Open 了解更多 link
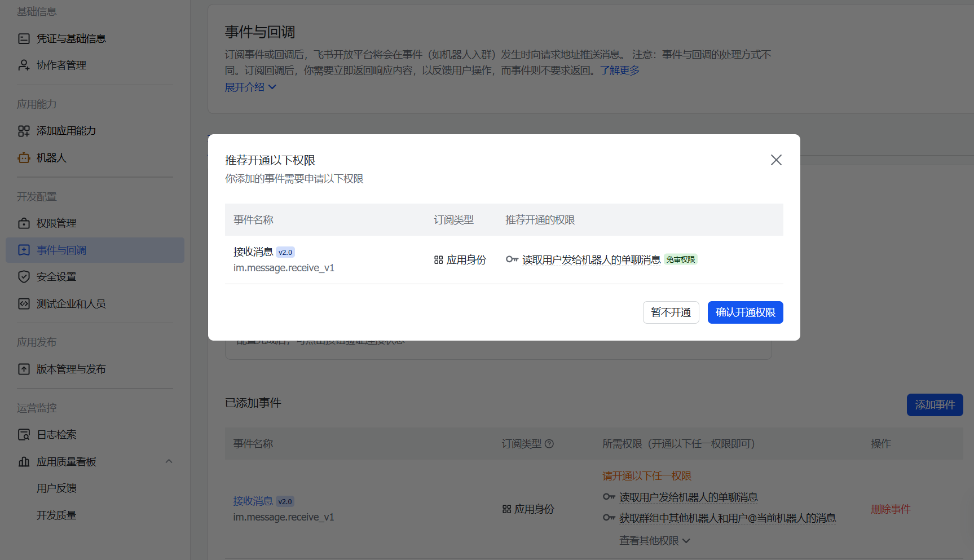The height and width of the screenshot is (560, 974). pyautogui.click(x=619, y=70)
